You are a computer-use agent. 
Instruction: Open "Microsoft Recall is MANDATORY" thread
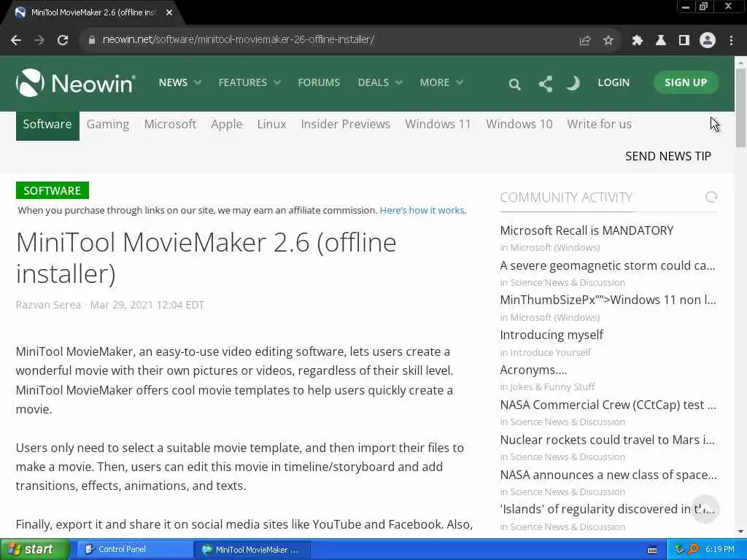(587, 230)
